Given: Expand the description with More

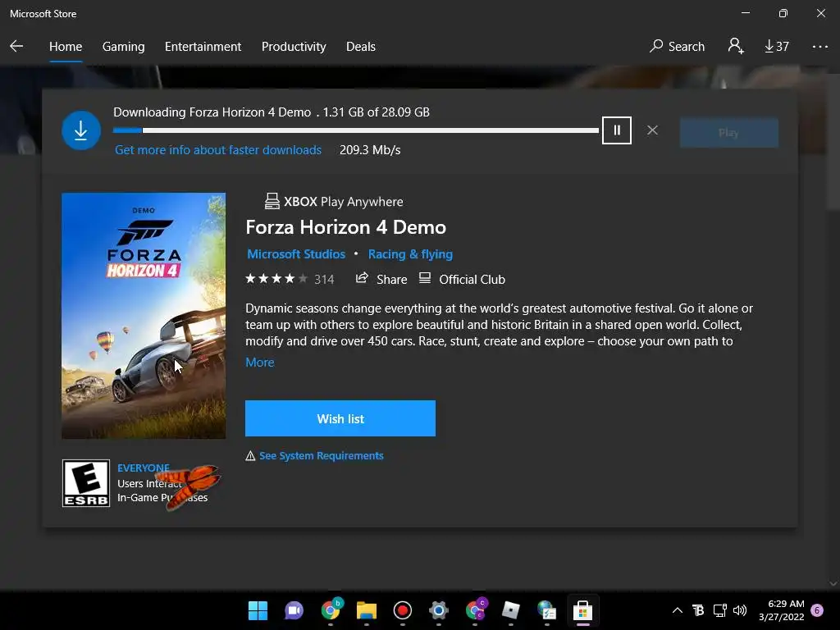Looking at the screenshot, I should point(260,362).
